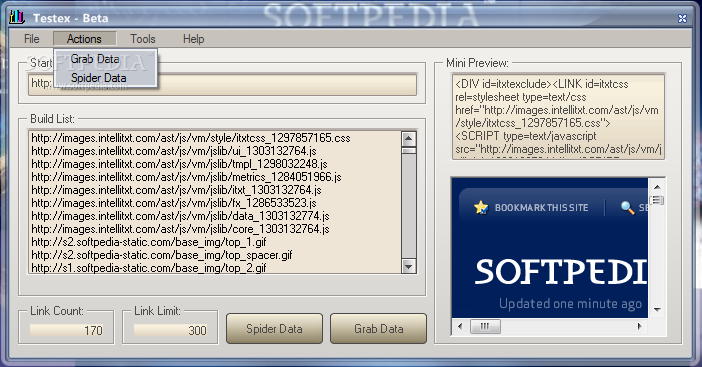Click the preview horizontal scroll left arrow
This screenshot has height=367, width=702.
point(460,326)
